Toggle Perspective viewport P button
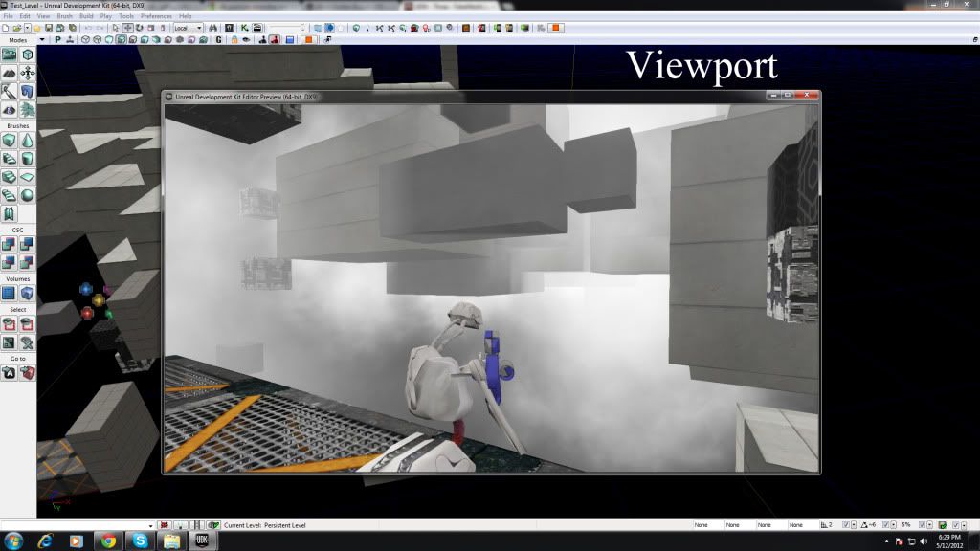Screen dimensions: 980x551 [57, 39]
